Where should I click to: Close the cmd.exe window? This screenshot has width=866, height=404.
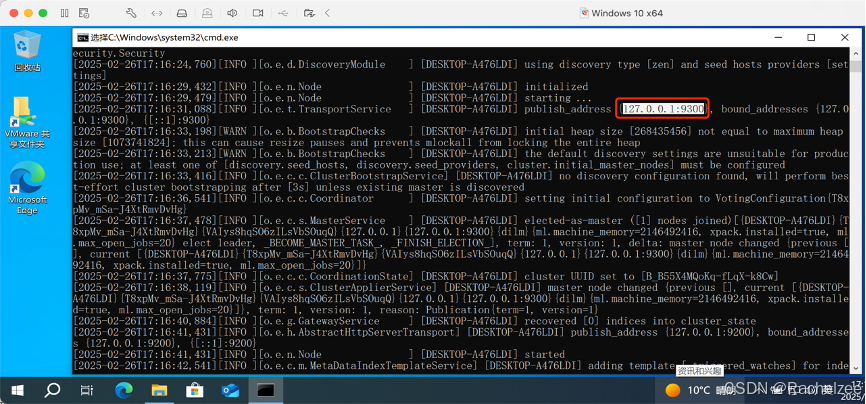[844, 38]
